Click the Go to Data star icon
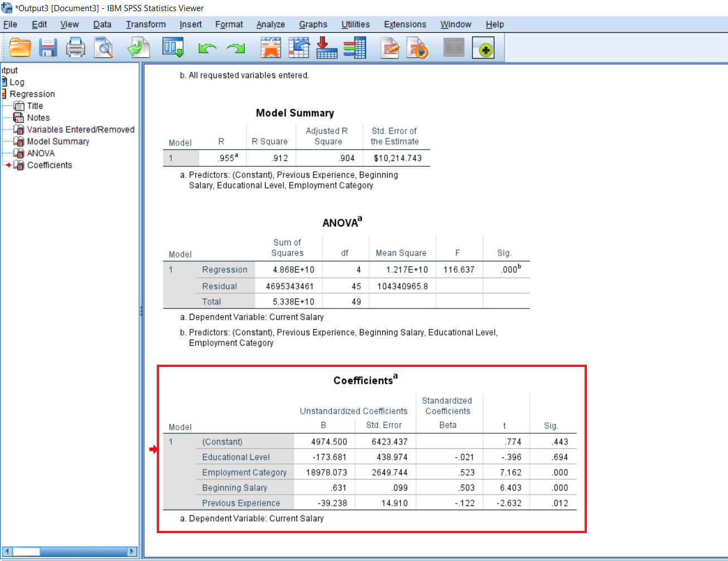 point(271,48)
